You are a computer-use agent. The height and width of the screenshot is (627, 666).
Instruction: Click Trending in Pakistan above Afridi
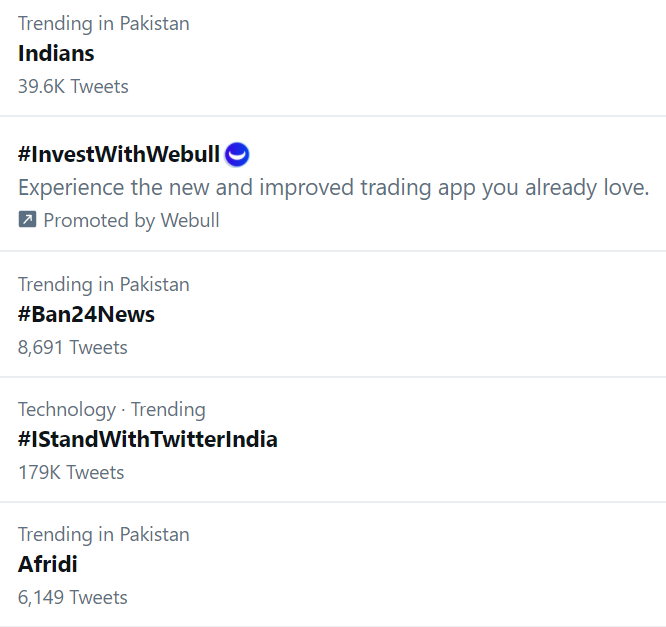(x=104, y=534)
